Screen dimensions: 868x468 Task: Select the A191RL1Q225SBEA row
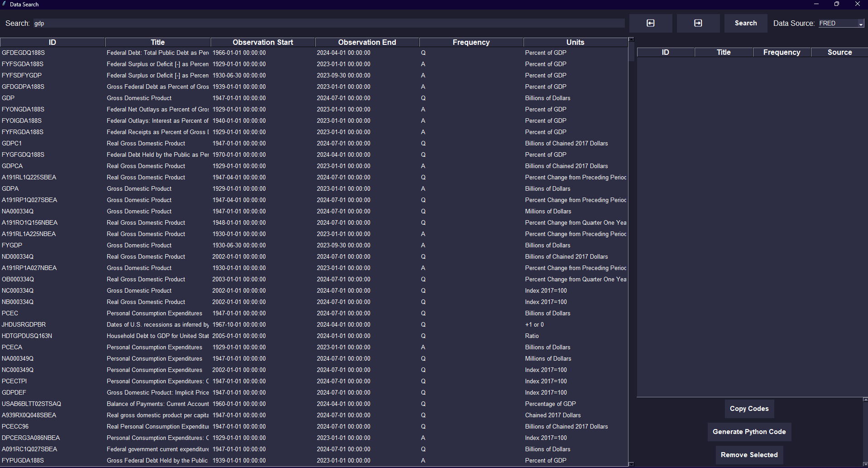[314, 178]
